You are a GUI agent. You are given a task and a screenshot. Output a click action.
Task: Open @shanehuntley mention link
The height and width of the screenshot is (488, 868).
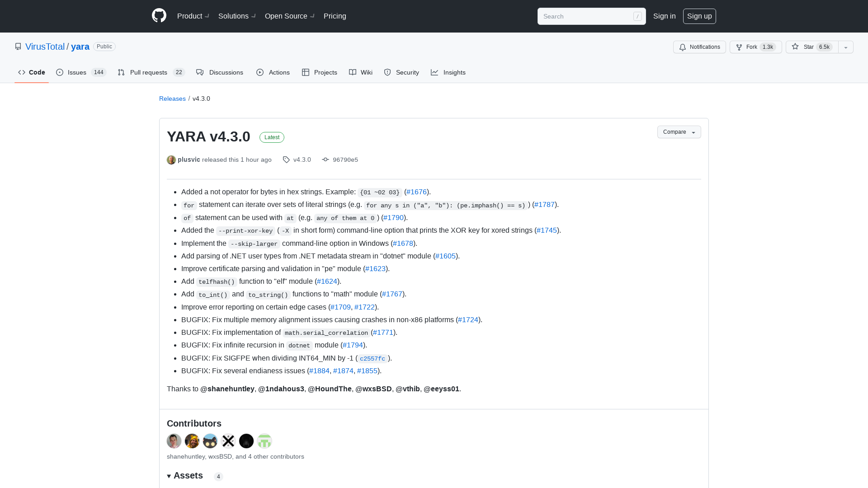227,389
